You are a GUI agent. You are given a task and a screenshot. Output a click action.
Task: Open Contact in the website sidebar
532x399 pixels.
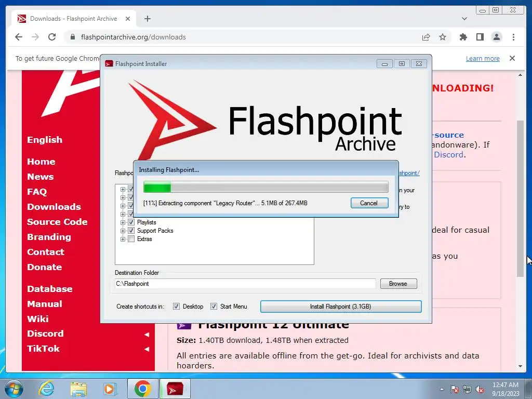pyautogui.click(x=46, y=252)
